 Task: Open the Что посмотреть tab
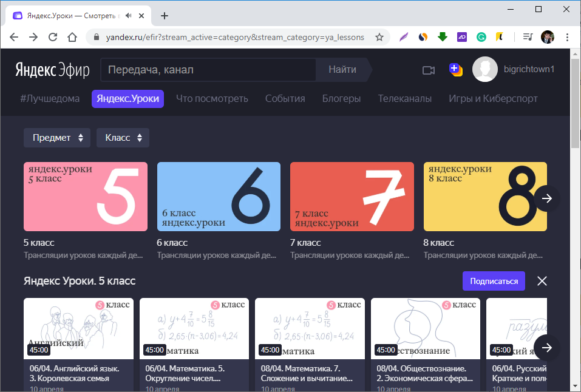click(212, 98)
